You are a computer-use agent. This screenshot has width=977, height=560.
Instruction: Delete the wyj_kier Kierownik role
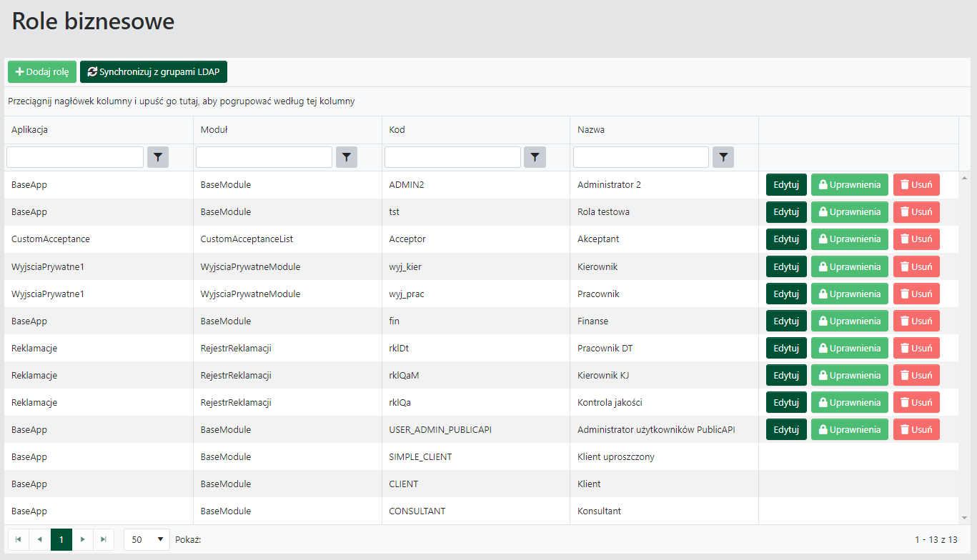point(916,266)
